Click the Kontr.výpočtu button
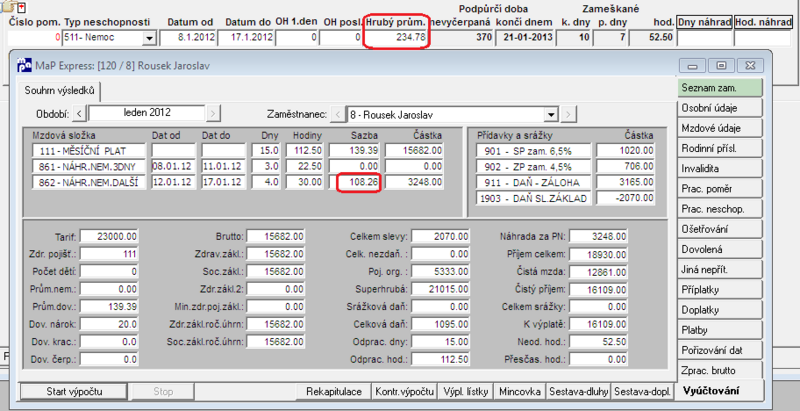800x411 pixels. 405,392
